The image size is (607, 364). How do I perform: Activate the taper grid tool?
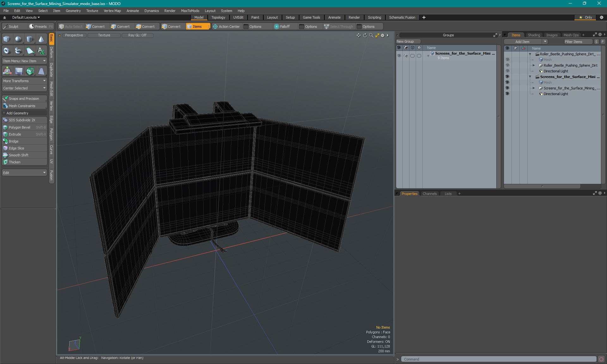[41, 71]
